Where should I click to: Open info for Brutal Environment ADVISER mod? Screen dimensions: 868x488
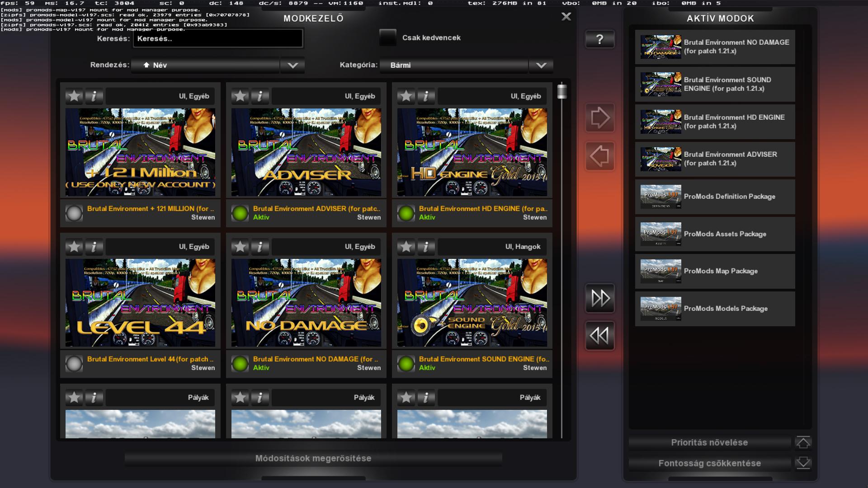pos(260,96)
